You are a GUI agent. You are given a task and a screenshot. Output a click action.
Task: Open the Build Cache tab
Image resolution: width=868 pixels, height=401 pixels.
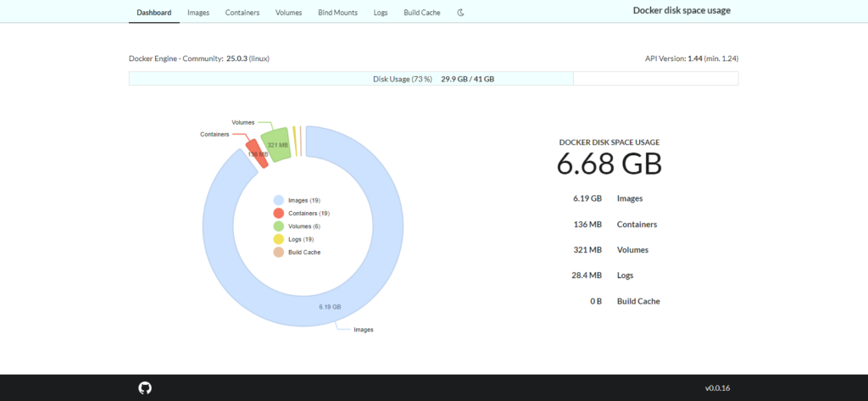tap(422, 12)
